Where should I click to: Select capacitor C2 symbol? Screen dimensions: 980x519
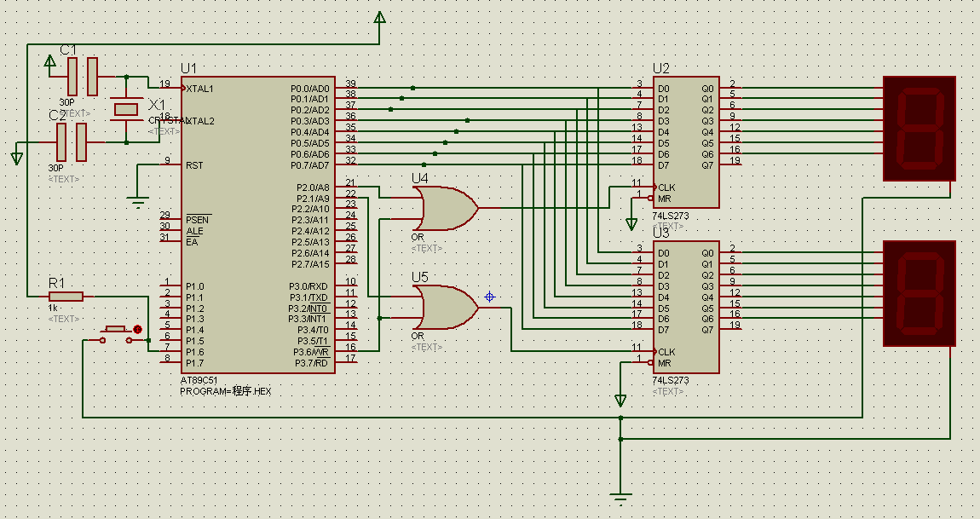click(x=72, y=142)
